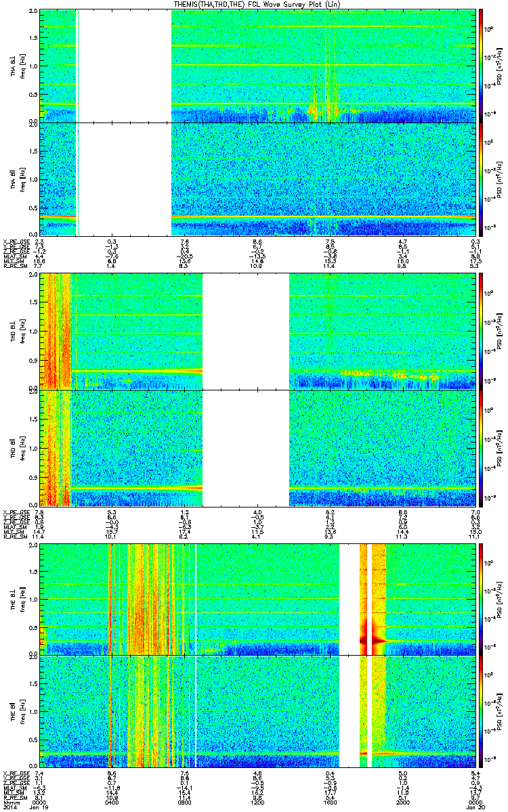Viewport: 508px width, 812px height.
Task: Click the THEMIS FGL Wave Survey Plot title
Action: pyautogui.click(x=259, y=4)
